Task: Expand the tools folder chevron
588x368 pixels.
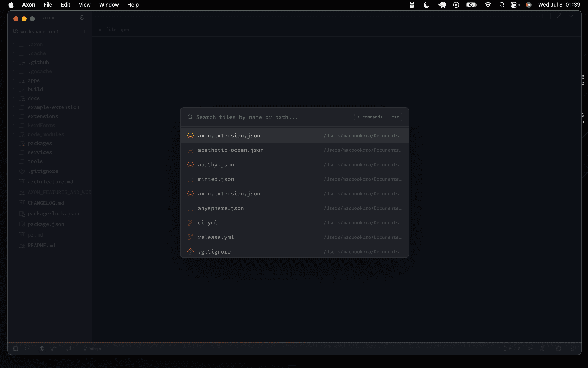Action: 14,161
